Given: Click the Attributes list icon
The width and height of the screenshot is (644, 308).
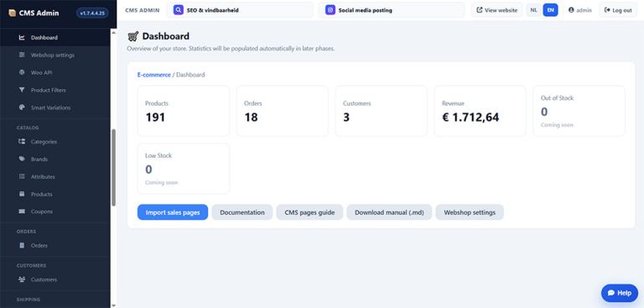Looking at the screenshot, I should click(x=22, y=176).
